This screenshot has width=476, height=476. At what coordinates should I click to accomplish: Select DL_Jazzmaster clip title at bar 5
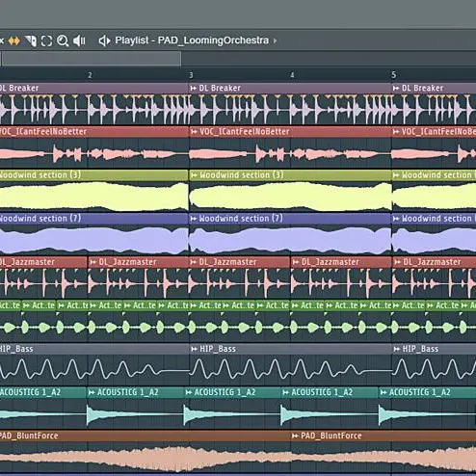coord(432,262)
